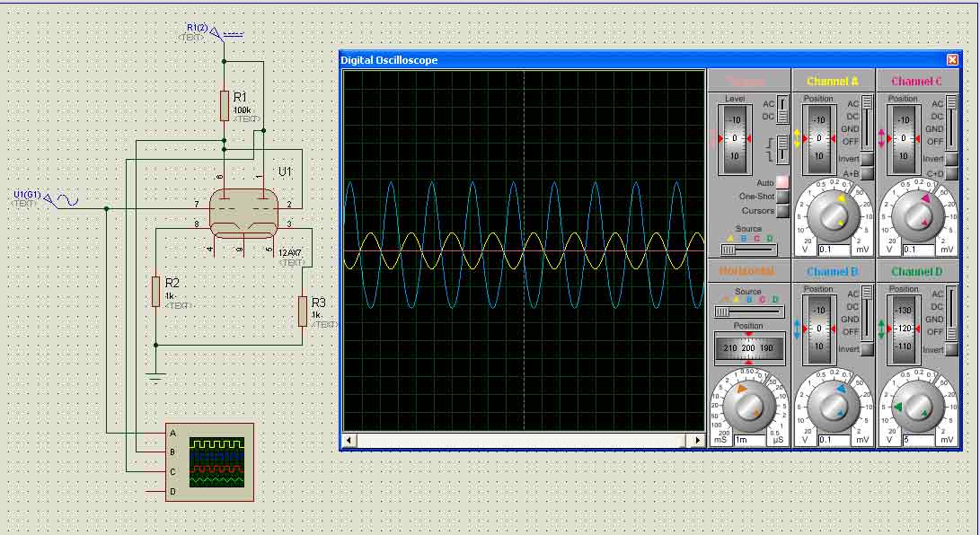Toggle Invert on Channel B
This screenshot has height=535, width=980.
tap(868, 349)
